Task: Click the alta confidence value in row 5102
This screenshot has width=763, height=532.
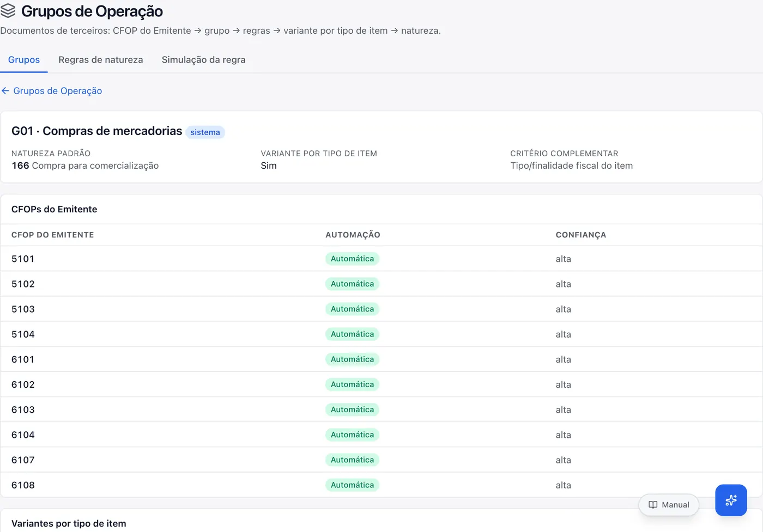Action: click(564, 284)
